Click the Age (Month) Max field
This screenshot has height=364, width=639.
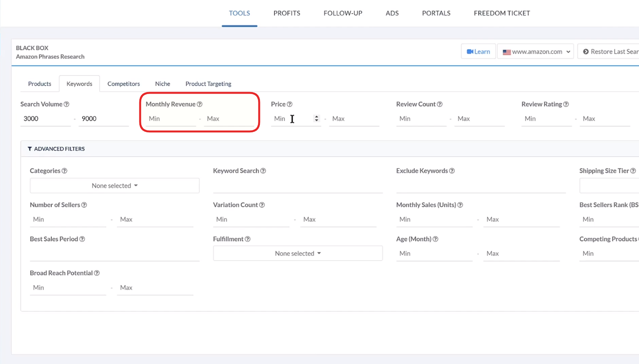click(522, 254)
